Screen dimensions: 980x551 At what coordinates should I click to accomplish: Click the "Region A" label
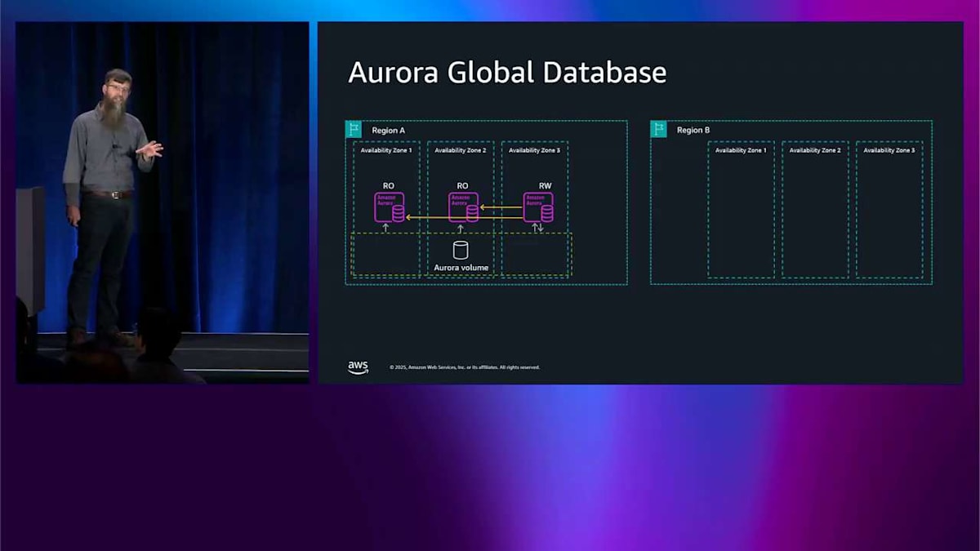click(389, 130)
